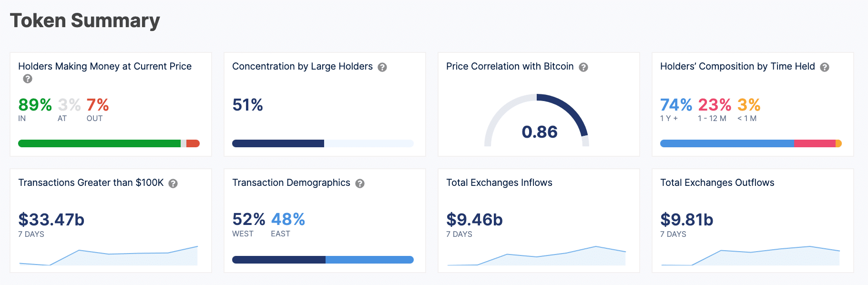Image resolution: width=868 pixels, height=285 pixels.
Task: Open the Total Exchanges Outflows sparkline chart
Action: pos(750,255)
